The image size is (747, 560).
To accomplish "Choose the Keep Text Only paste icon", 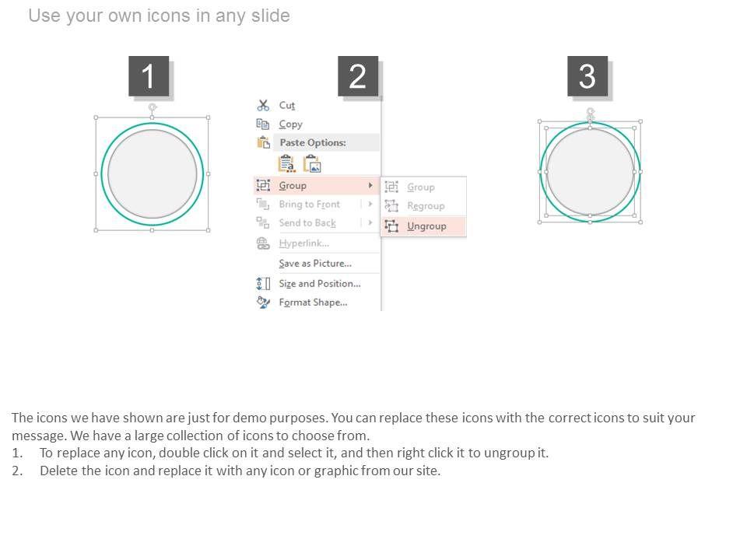I will coord(286,164).
